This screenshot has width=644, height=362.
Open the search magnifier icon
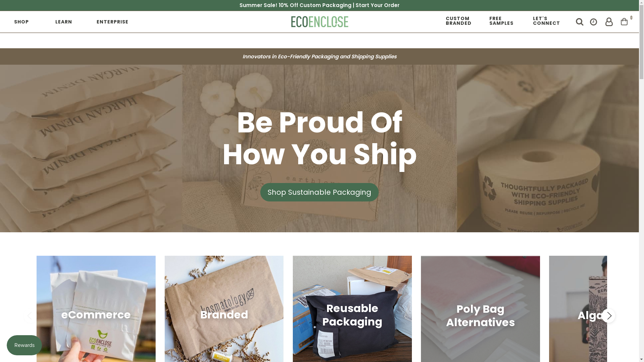[x=579, y=22]
